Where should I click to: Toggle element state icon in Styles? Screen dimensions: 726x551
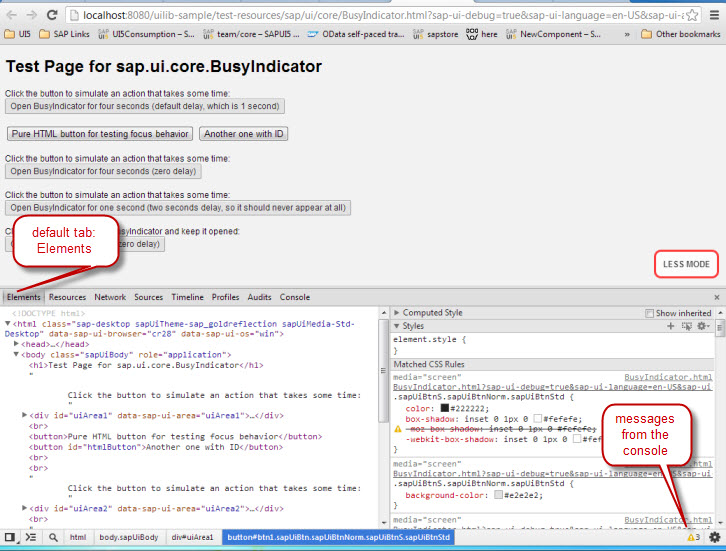coord(687,326)
